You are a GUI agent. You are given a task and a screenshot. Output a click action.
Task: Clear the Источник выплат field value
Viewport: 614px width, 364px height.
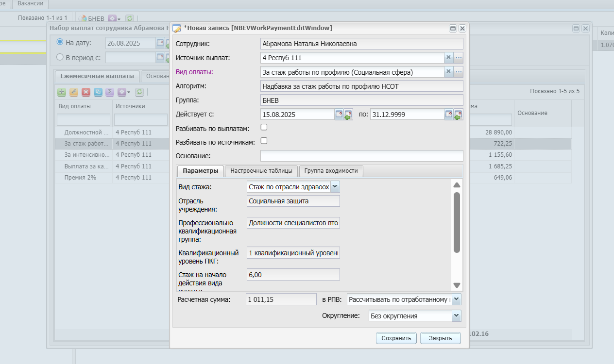(448, 58)
